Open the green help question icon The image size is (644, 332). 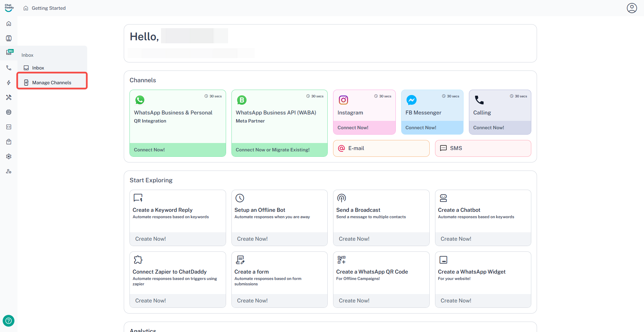8,321
